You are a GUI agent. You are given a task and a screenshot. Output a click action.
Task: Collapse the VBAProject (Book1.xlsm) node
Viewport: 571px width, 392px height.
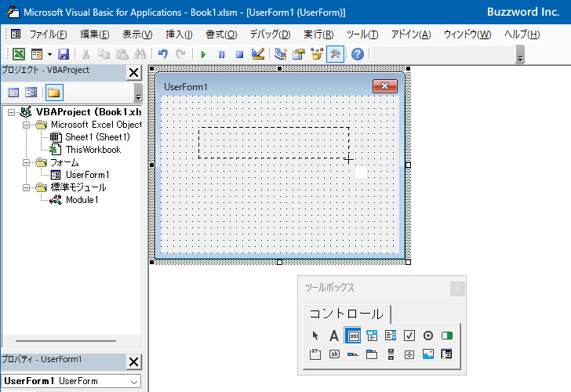pos(11,112)
